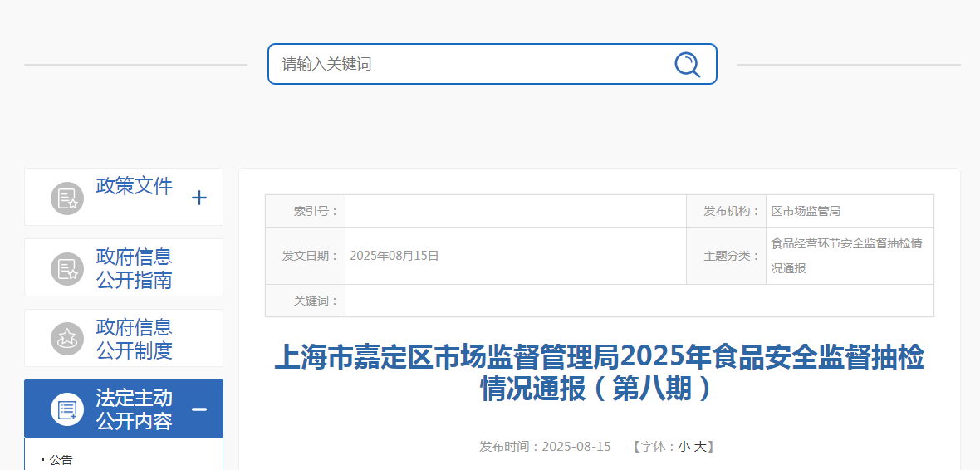Expand 政策文件 with the plus sign
Image resolution: width=980 pixels, height=470 pixels.
[198, 198]
